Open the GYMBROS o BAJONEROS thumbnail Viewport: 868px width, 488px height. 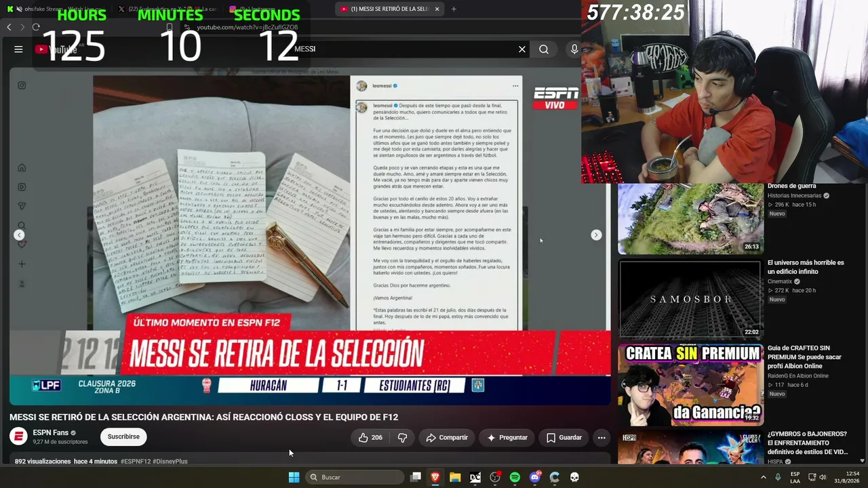coord(690,447)
